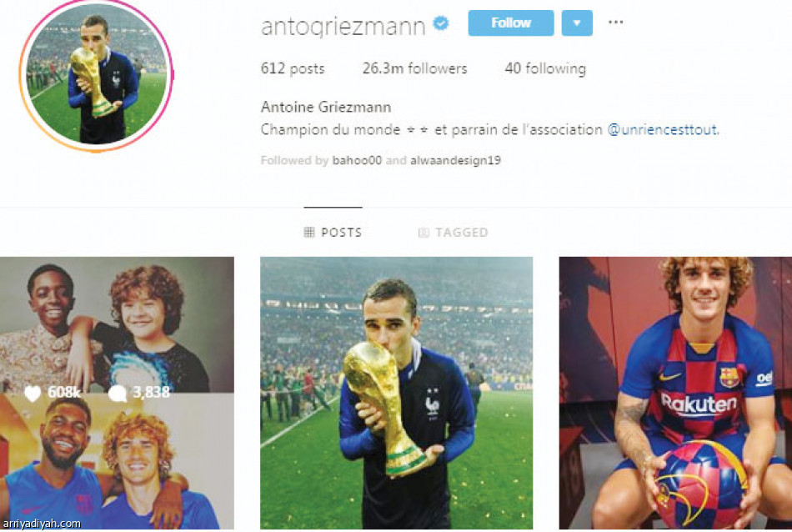Open the four-person collage post

coord(117,393)
